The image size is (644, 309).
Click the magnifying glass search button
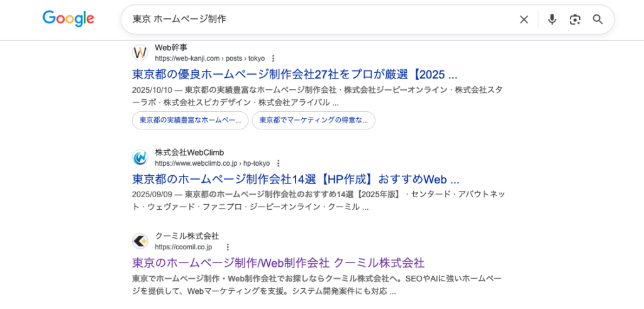(597, 19)
